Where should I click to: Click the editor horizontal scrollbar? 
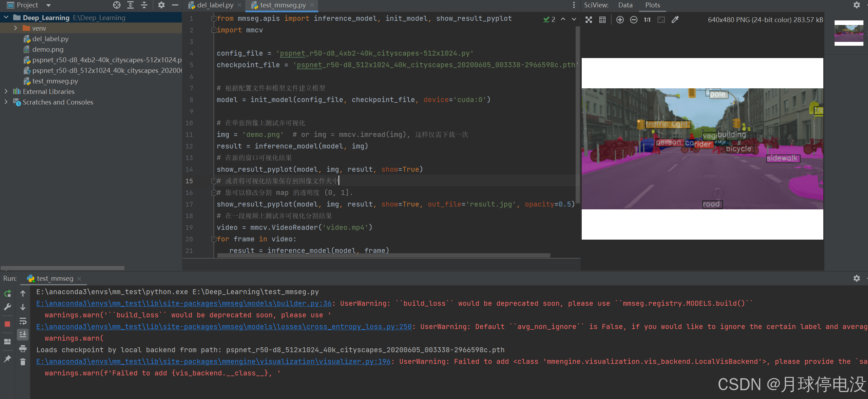coord(383,256)
